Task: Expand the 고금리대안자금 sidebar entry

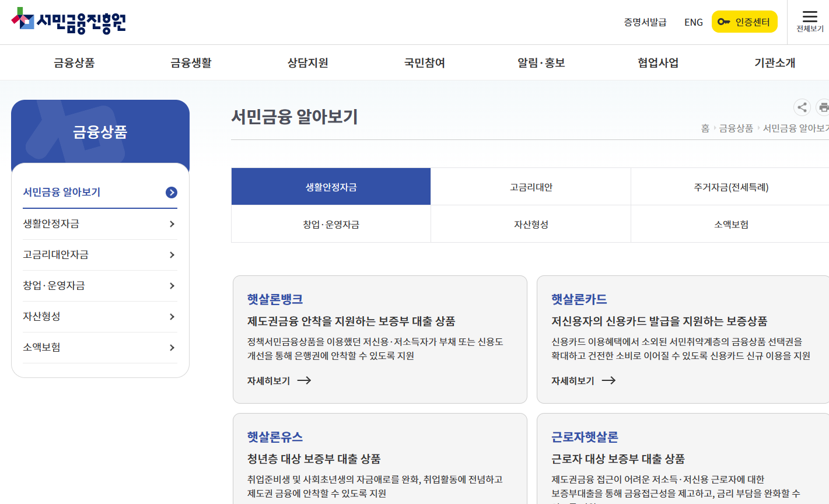Action: [x=99, y=254]
